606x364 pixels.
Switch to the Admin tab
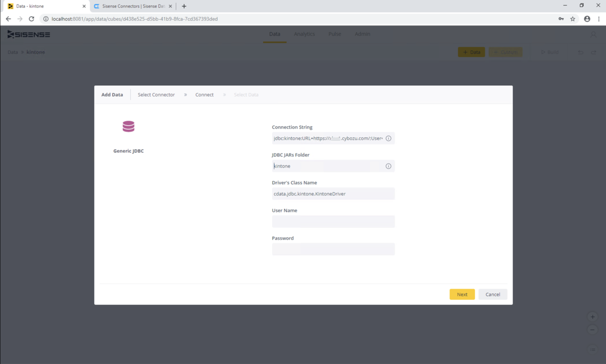[x=363, y=34]
